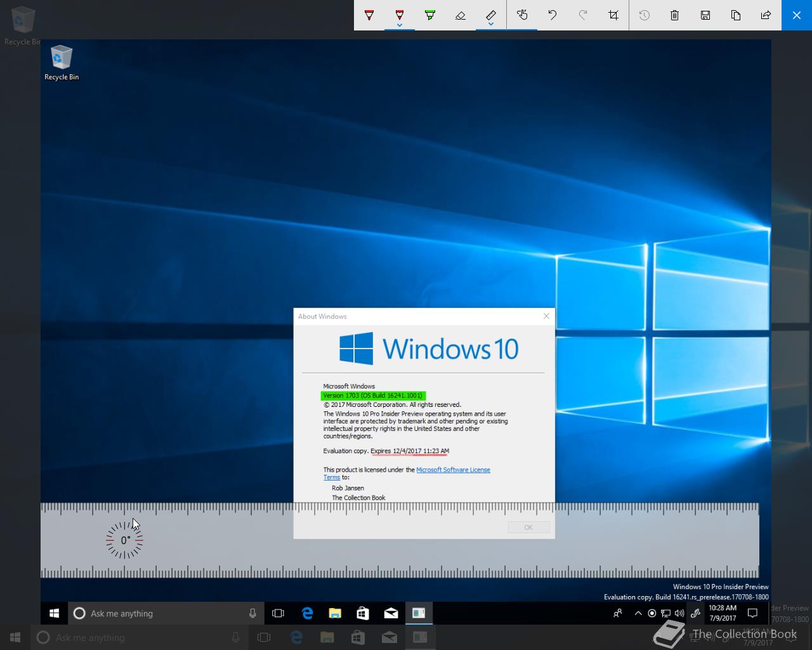
Task: Click the Windows 10 logo in dialog
Action: pos(429,348)
